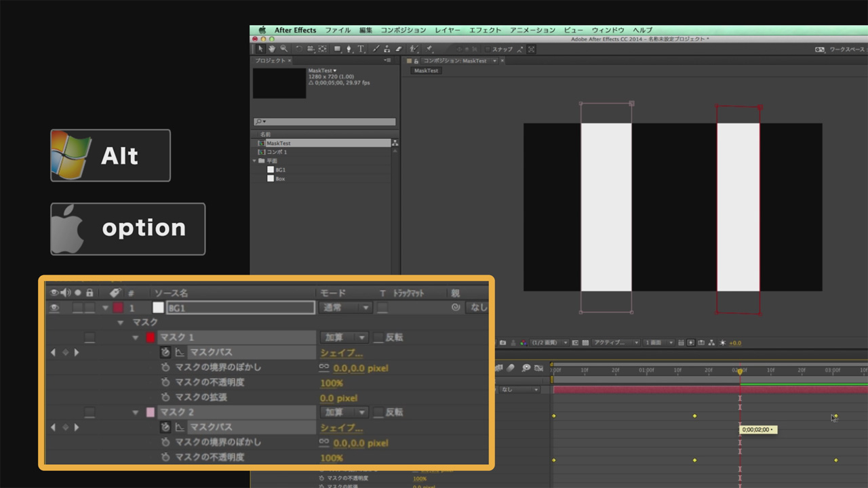Open the Layer menu
This screenshot has height=488, width=868.
447,30
